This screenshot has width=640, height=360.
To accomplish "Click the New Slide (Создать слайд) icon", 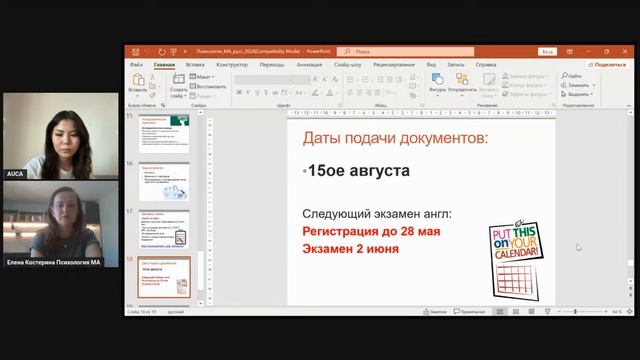I will tap(178, 79).
